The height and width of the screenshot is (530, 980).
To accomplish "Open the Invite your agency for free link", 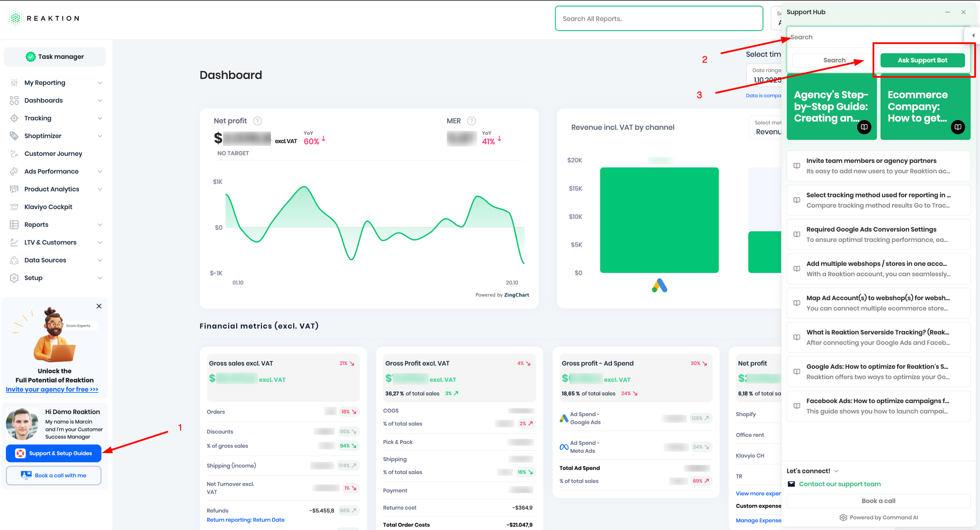I will (x=52, y=389).
